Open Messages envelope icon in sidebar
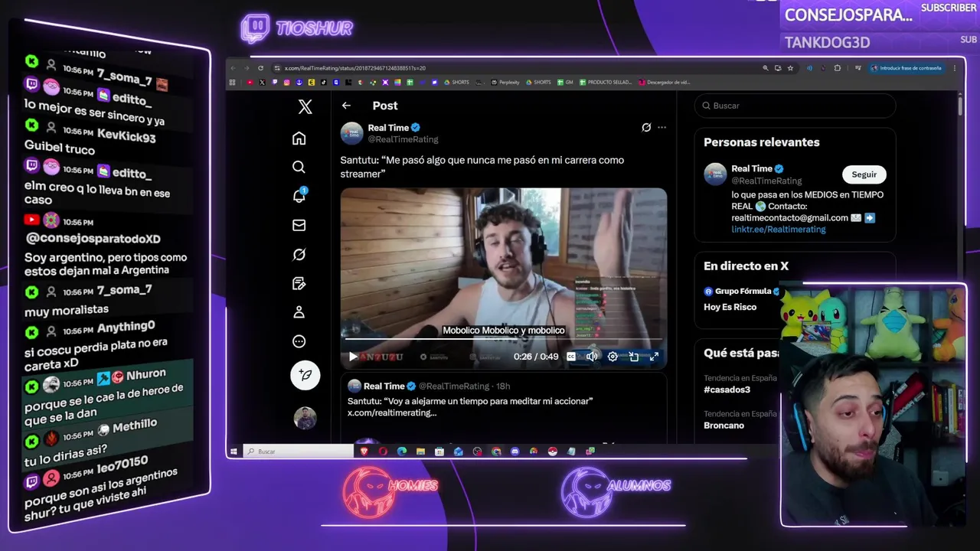980x551 pixels. pos(299,225)
